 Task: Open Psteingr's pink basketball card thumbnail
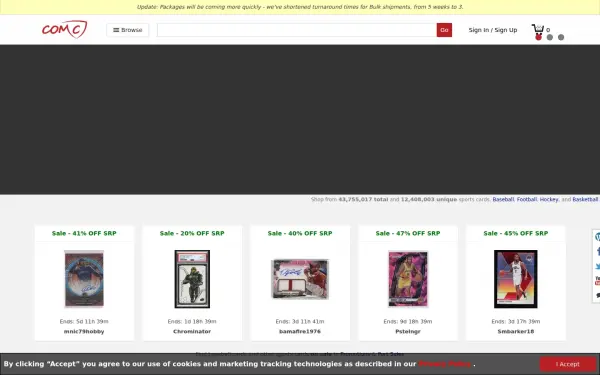pyautogui.click(x=408, y=279)
